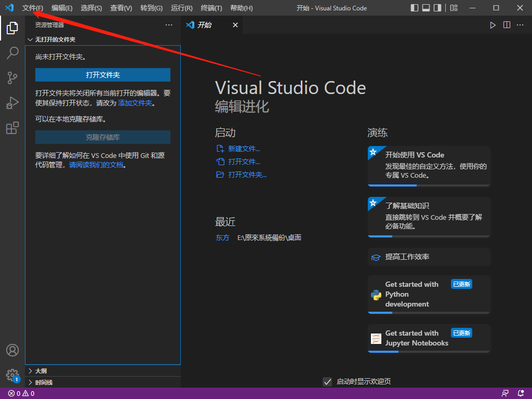This screenshot has height=399, width=532.
Task: Open Get started with Jupyter Notebooks card
Action: point(429,338)
